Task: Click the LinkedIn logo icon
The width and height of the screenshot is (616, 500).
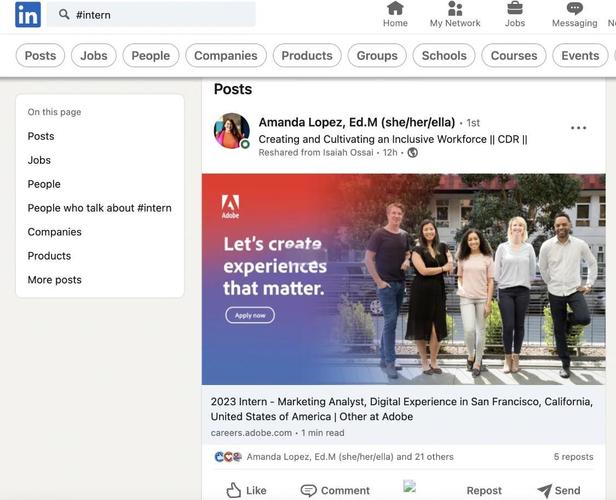Action: point(28,15)
